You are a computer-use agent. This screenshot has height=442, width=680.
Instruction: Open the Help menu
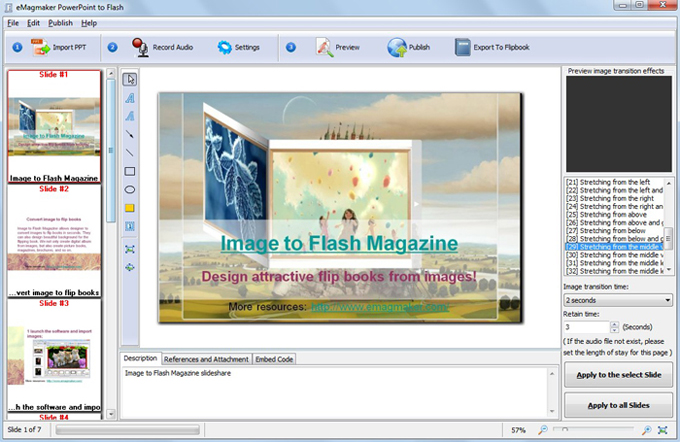pyautogui.click(x=89, y=23)
